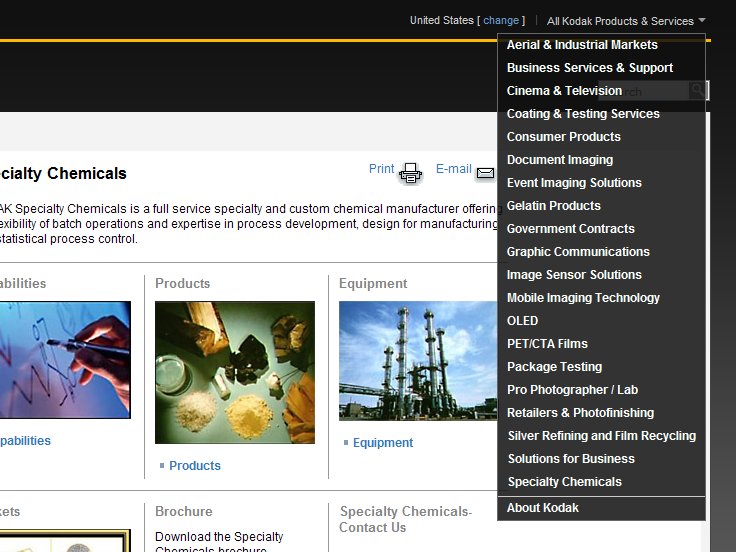The image size is (736, 552).
Task: Open the Products link below image
Action: pos(195,466)
